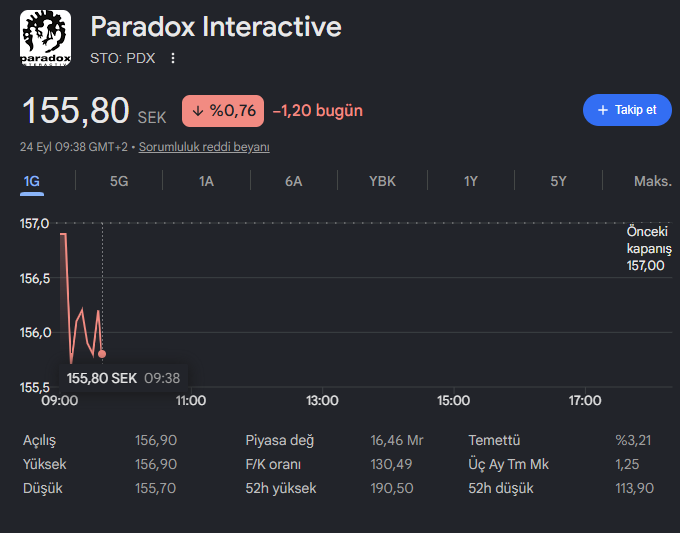This screenshot has height=533, width=680.
Task: Click the 15:00 time axis label
Action: pyautogui.click(x=454, y=400)
